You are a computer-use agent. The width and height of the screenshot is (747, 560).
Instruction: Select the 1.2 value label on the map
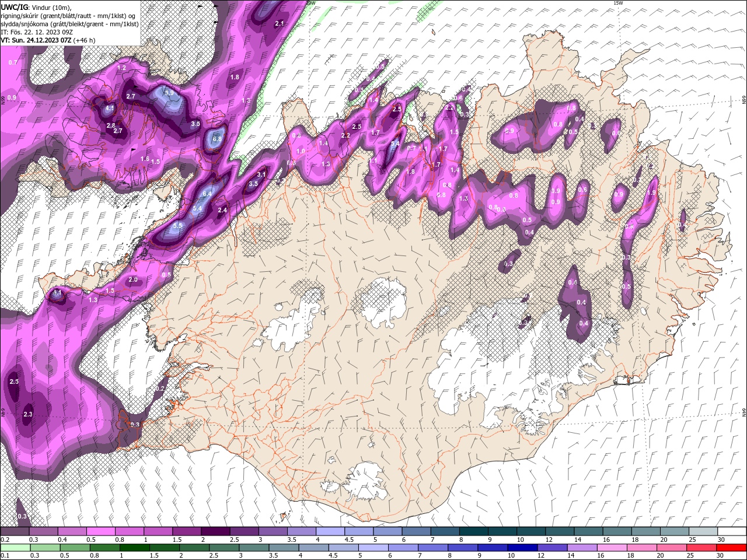coord(121,68)
